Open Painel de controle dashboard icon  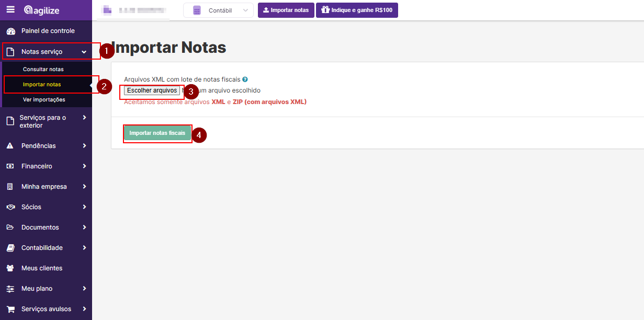pyautogui.click(x=10, y=31)
